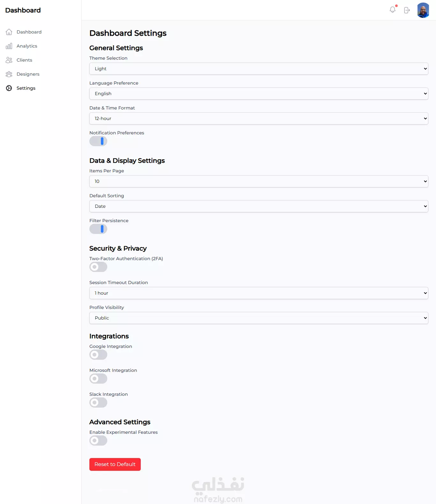Click the Settings gear icon in sidebar
The height and width of the screenshot is (504, 436).
coord(9,88)
